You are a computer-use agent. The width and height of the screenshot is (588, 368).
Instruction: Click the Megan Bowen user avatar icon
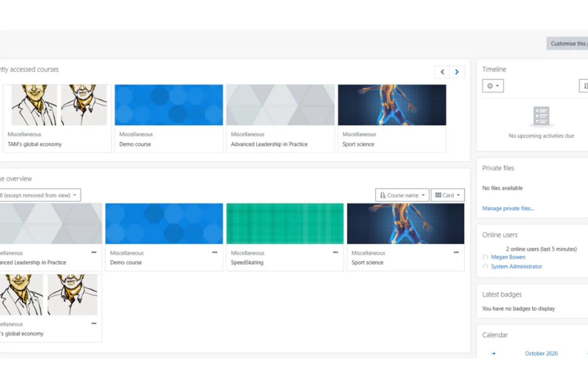pos(485,257)
